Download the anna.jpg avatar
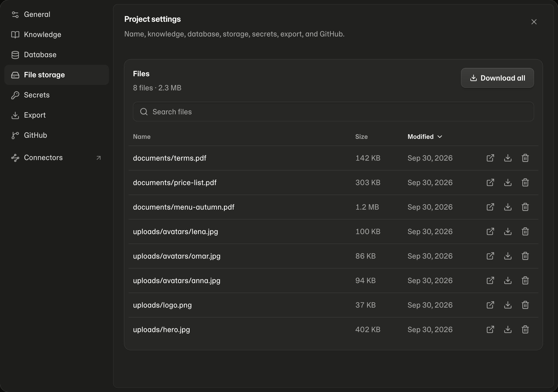Screen dimensions: 558x392 tap(508, 280)
